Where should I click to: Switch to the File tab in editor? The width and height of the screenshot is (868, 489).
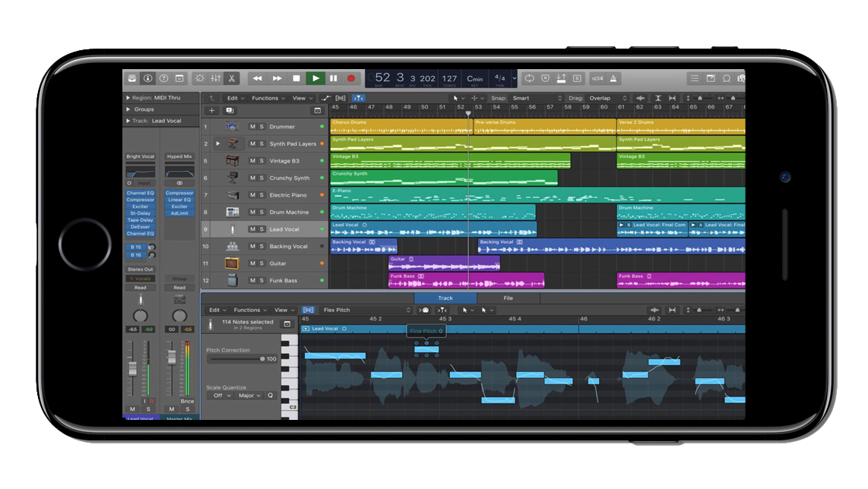508,298
